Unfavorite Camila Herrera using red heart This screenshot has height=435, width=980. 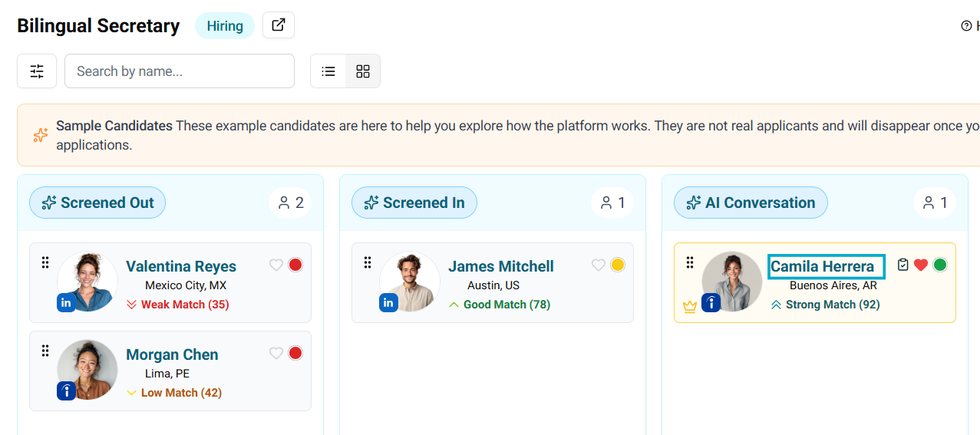tap(921, 265)
